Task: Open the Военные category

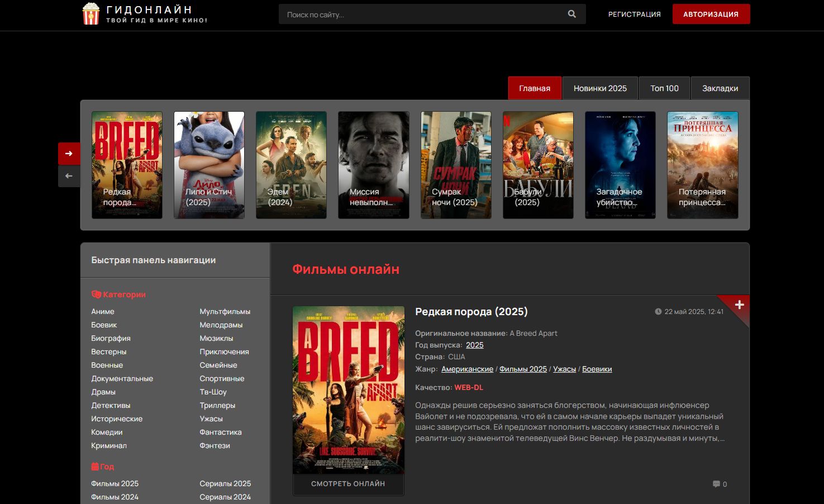Action: [x=107, y=365]
